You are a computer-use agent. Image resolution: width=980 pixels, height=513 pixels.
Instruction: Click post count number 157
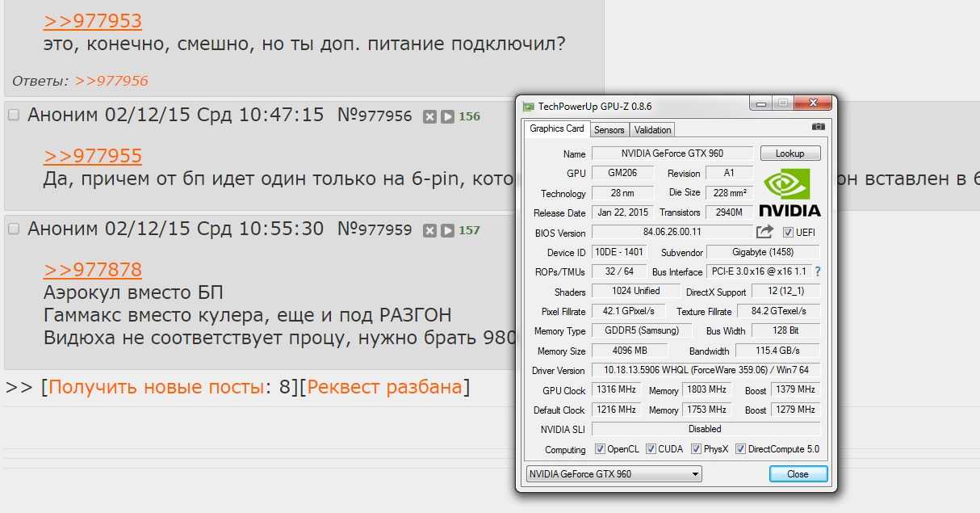click(469, 230)
